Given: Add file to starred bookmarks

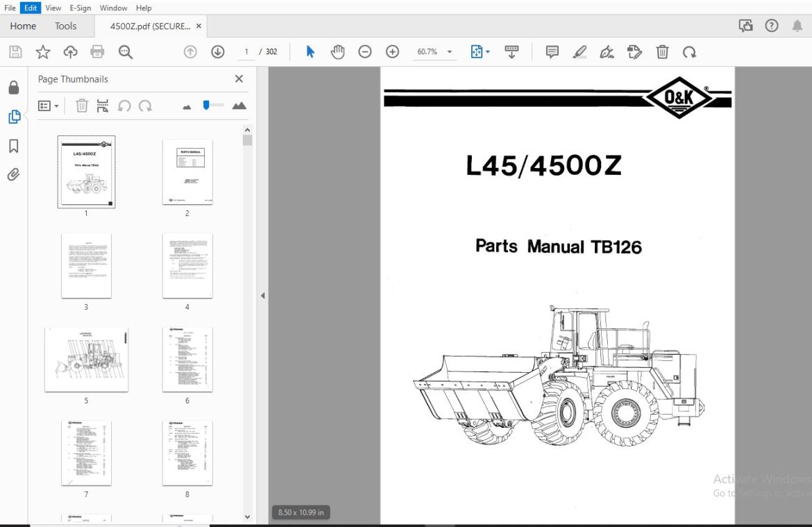Looking at the screenshot, I should (x=43, y=52).
